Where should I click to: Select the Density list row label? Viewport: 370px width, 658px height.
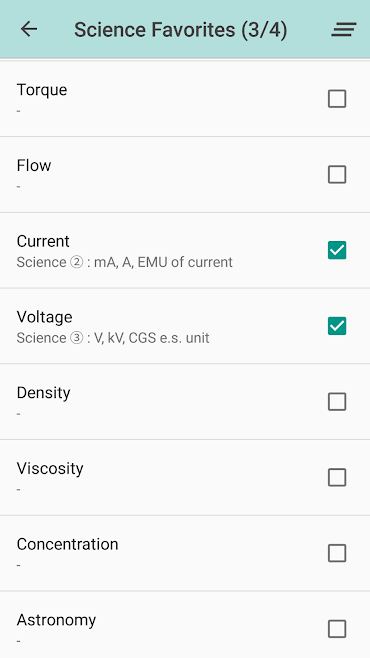click(x=44, y=394)
